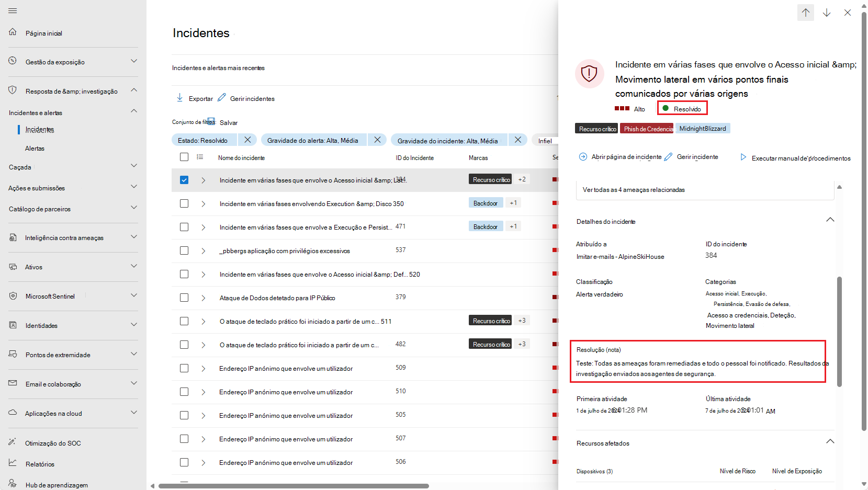Click the Exportar button
This screenshot has height=490, width=868.
195,98
